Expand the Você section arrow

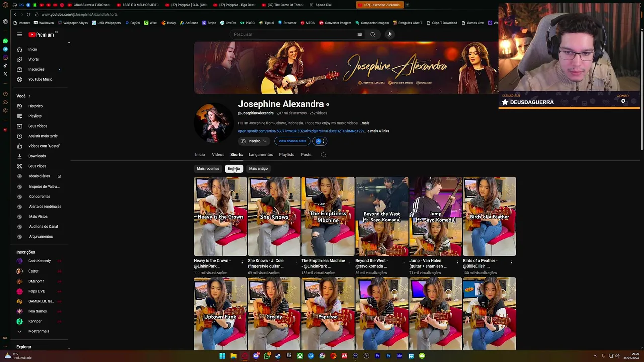29,96
